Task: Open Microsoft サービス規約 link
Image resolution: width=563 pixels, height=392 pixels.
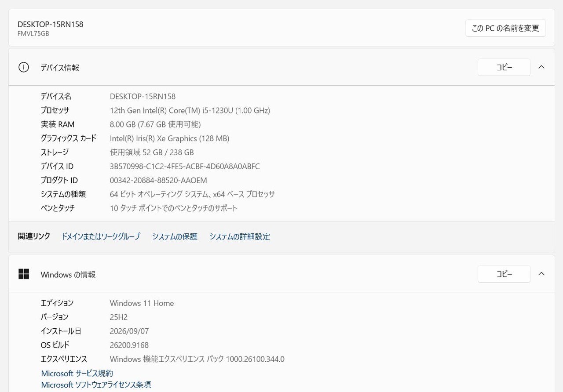Action: click(x=77, y=374)
